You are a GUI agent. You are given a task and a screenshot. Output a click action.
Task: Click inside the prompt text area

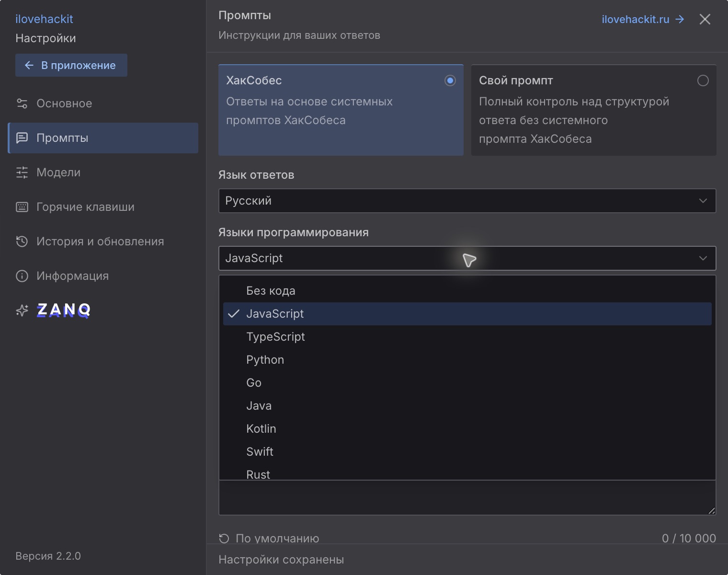tap(467, 497)
